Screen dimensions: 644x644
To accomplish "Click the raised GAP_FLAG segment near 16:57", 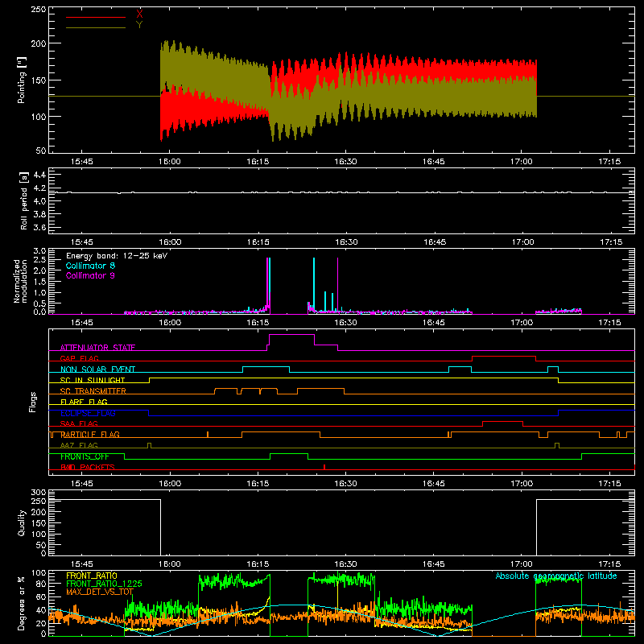I will click(x=504, y=357).
